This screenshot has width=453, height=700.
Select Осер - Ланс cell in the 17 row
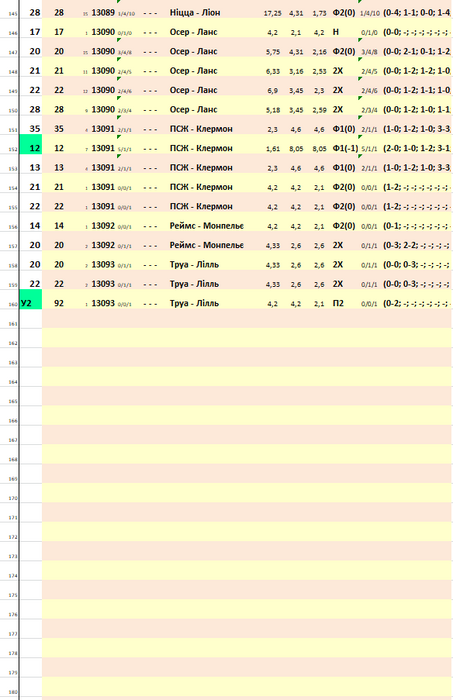coord(193,32)
